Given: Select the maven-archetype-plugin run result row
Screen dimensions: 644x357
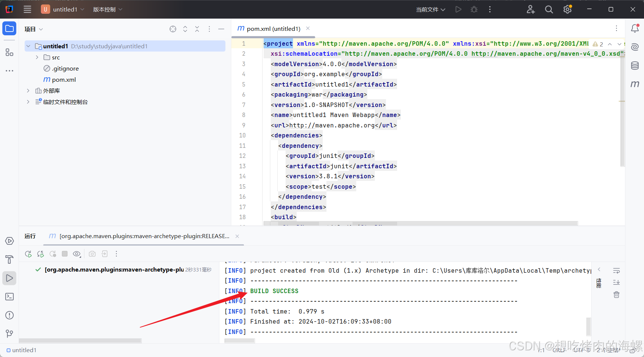Looking at the screenshot, I should [x=123, y=269].
